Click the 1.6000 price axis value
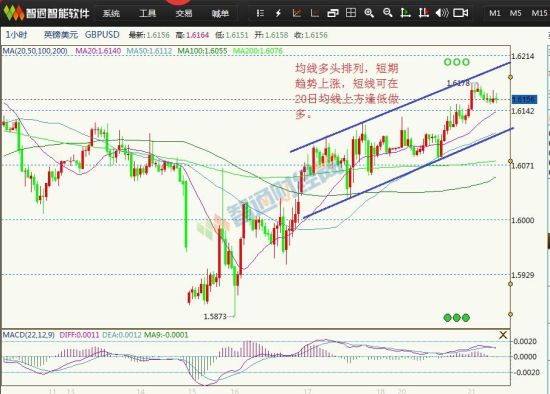This screenshot has height=394, width=550. [523, 220]
